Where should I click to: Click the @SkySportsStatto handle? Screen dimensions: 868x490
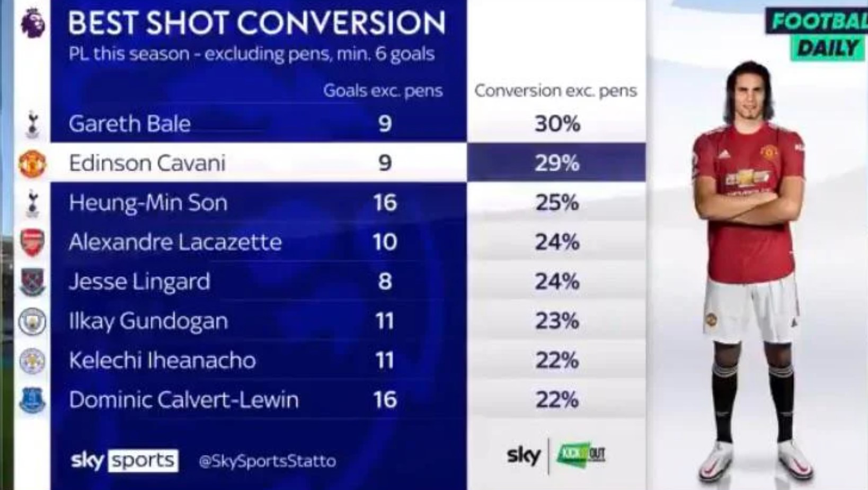[x=267, y=461]
